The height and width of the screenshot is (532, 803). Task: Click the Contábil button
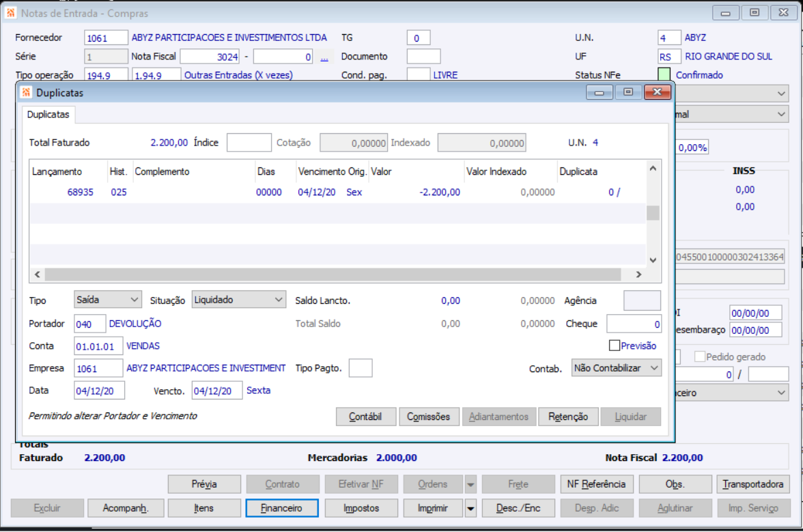coord(366,417)
